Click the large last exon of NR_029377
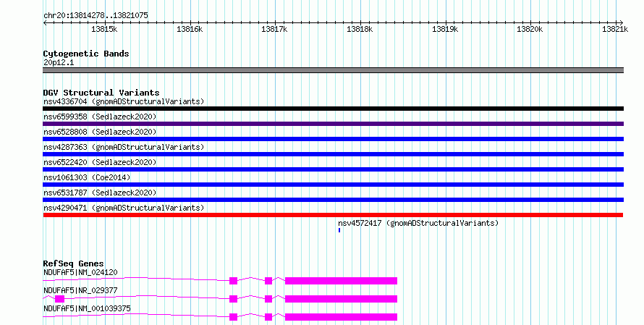644x325 pixels. point(341,299)
